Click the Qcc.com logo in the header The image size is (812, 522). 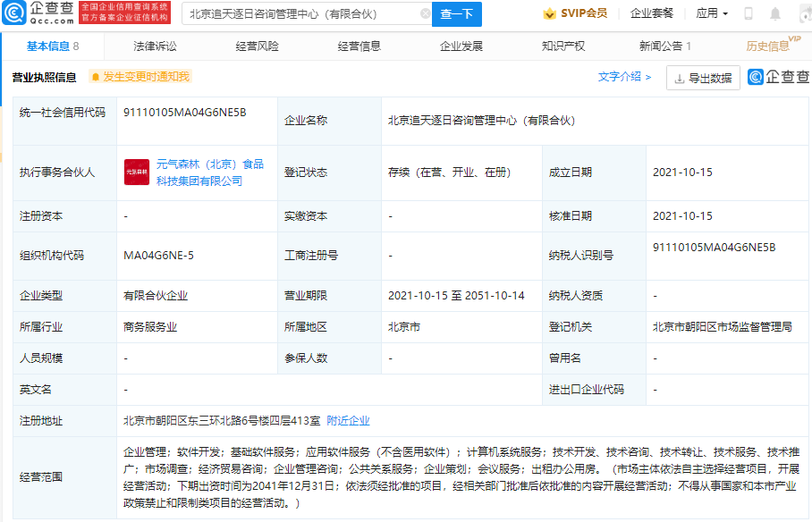[39, 13]
